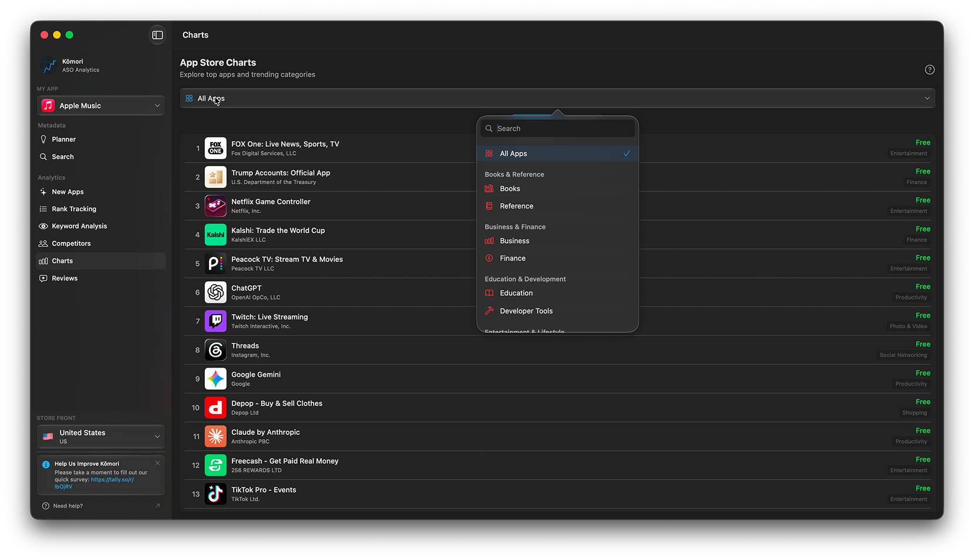Image resolution: width=974 pixels, height=560 pixels.
Task: Click the TikTok Pro app icon
Action: (x=215, y=494)
